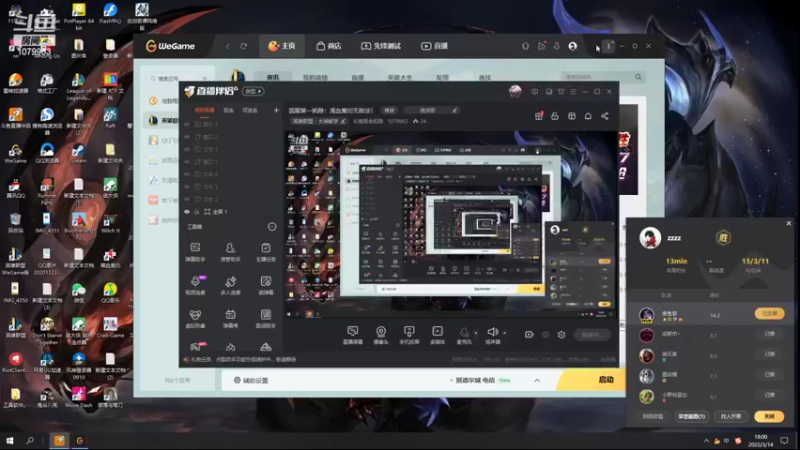Screen dimensions: 800x450
Task: Click the WeGame taskbar icon
Action: (x=80, y=441)
